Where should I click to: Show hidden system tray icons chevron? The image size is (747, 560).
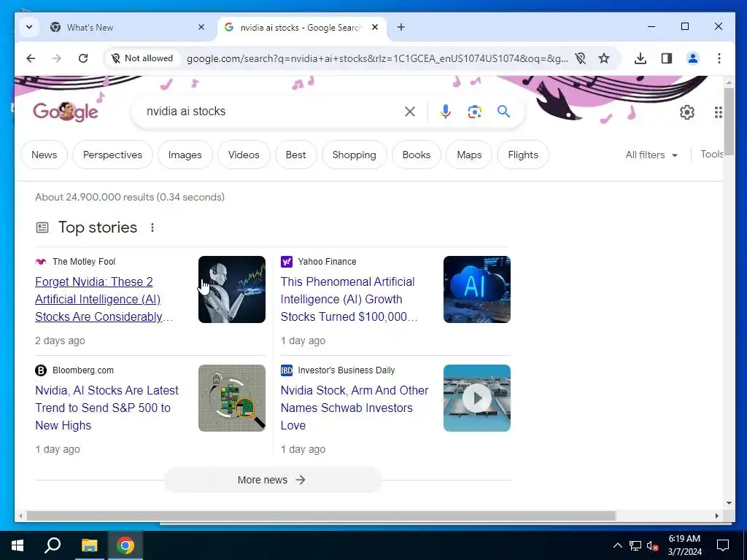[617, 545]
